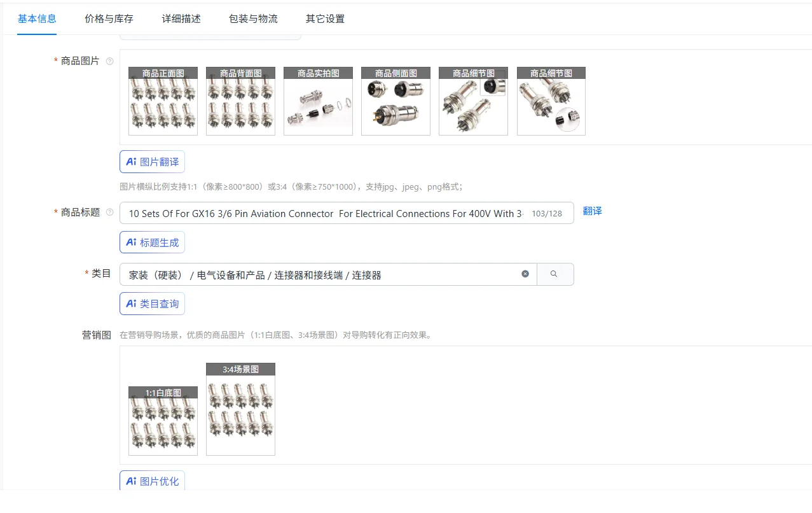The height and width of the screenshot is (513, 812).
Task: Click the AI 标题生成 button
Action: pos(152,242)
